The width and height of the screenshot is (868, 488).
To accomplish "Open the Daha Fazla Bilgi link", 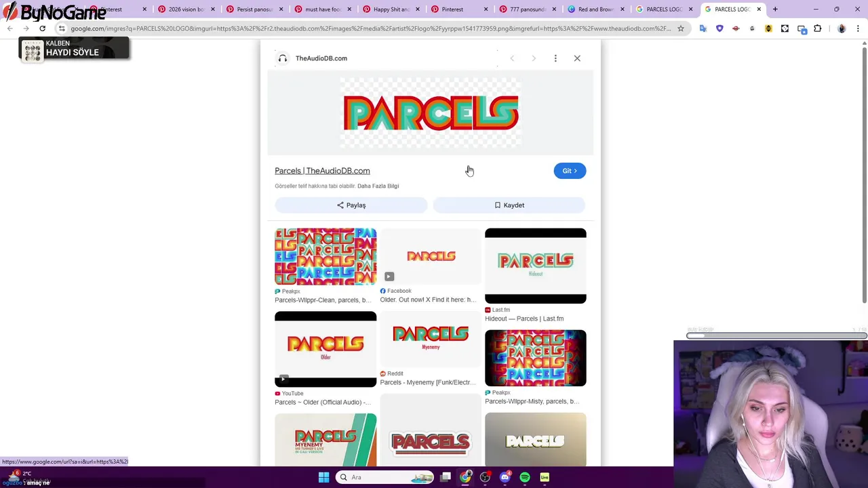I will pyautogui.click(x=378, y=186).
